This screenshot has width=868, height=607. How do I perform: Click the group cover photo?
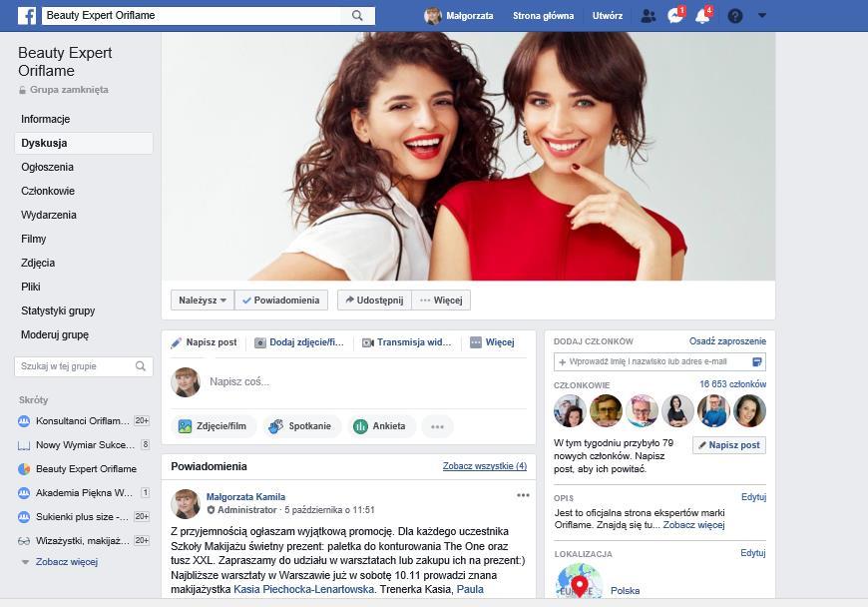(x=468, y=156)
